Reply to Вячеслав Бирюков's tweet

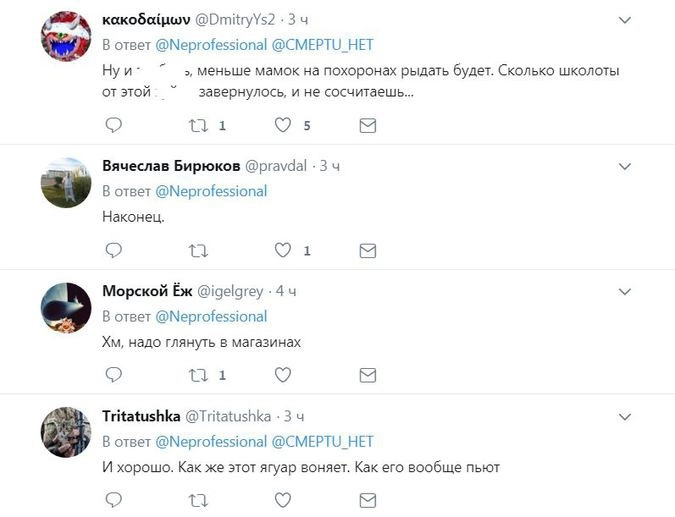tap(113, 250)
